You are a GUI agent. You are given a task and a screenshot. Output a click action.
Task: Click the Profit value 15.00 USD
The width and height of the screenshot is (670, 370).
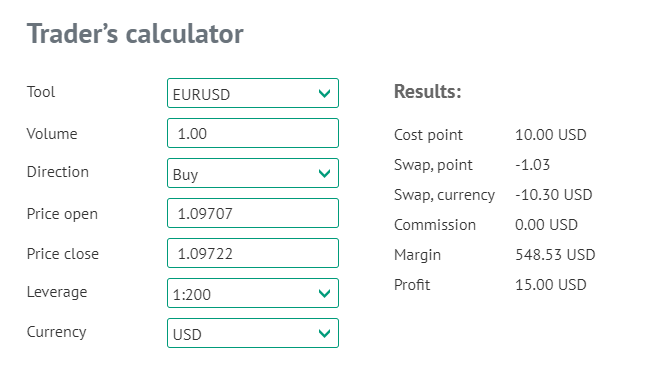[x=550, y=285]
